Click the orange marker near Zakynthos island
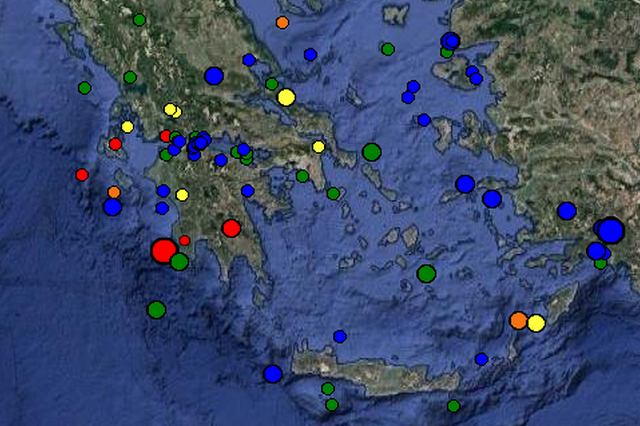640x426 pixels. pos(114,192)
